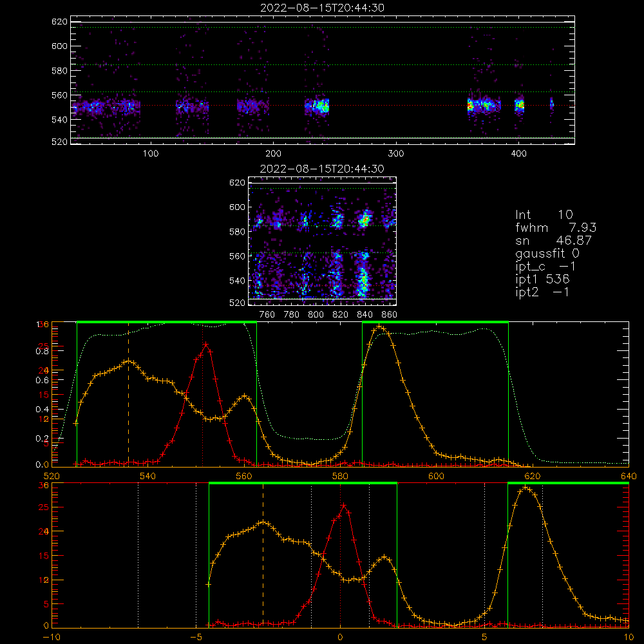The width and height of the screenshot is (644, 644).
Task: Click x-axis label 200 of the wide spectrogram
Action: [x=273, y=154]
